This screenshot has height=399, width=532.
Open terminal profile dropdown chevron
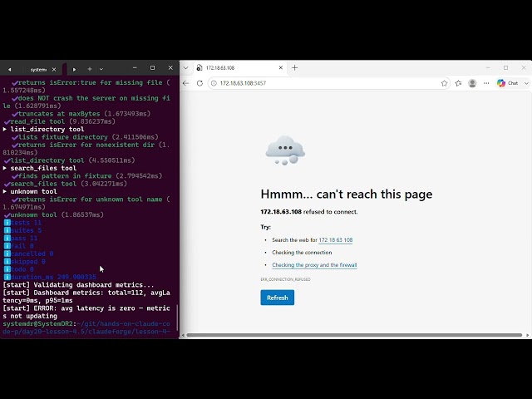(101, 69)
